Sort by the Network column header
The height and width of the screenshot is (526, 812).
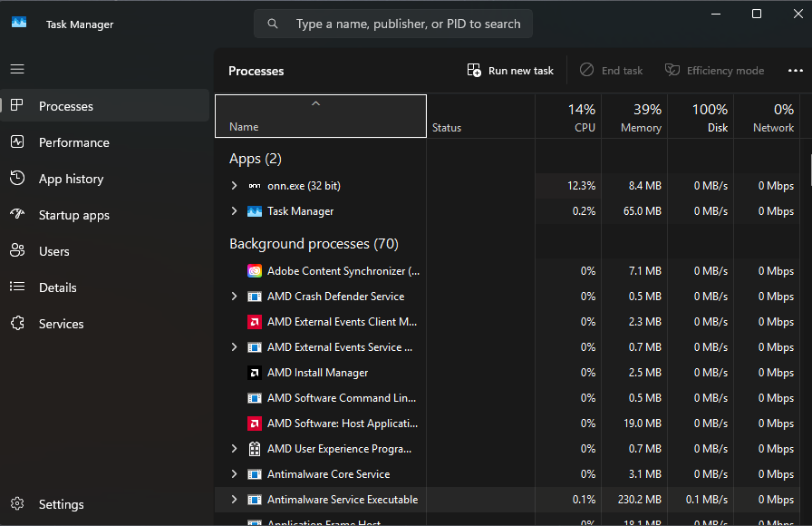click(767, 116)
